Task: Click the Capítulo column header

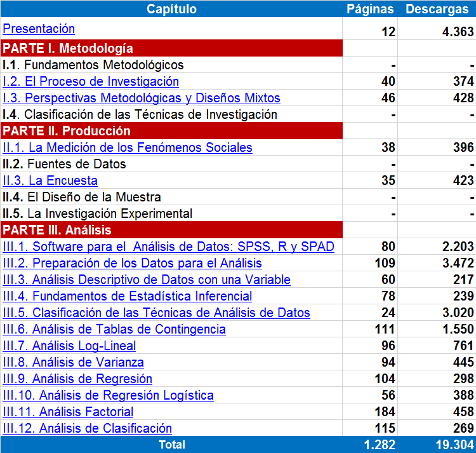Action: coord(171,9)
